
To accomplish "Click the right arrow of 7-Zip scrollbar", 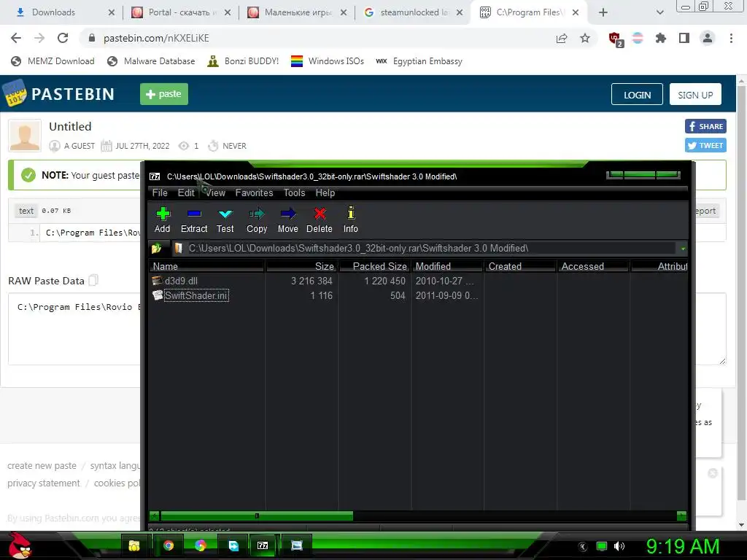I will tap(682, 516).
